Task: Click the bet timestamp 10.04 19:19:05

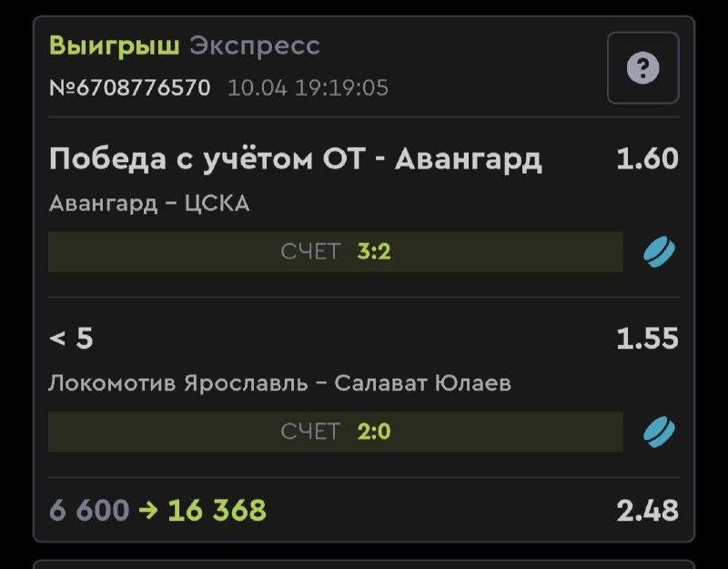Action: coord(308,88)
